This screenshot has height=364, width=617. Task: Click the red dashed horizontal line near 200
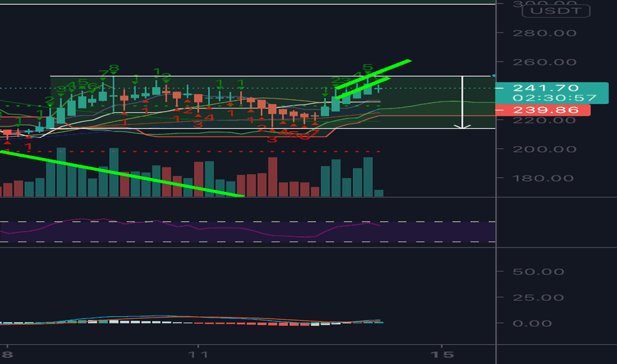pos(191,152)
